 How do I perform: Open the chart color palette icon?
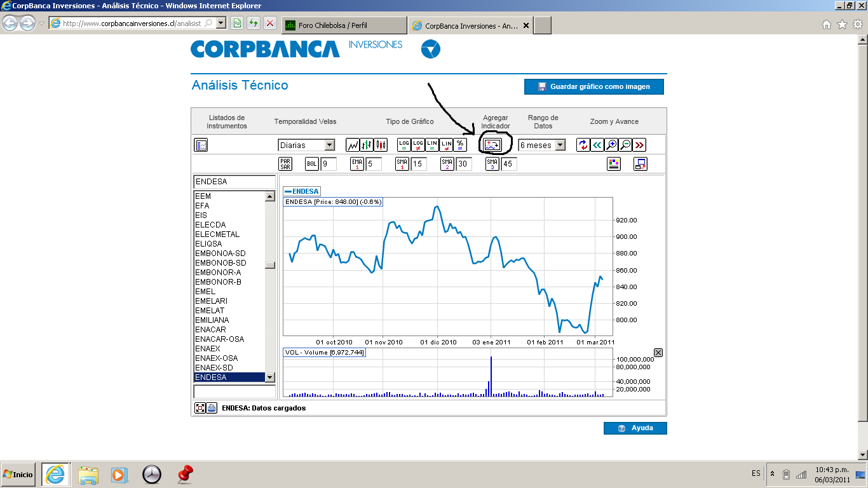tap(613, 164)
